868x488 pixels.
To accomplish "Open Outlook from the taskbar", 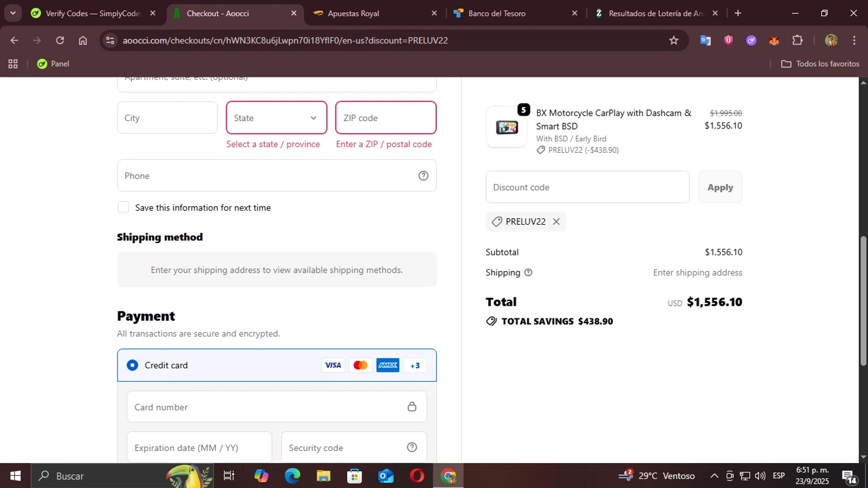I will [x=386, y=476].
